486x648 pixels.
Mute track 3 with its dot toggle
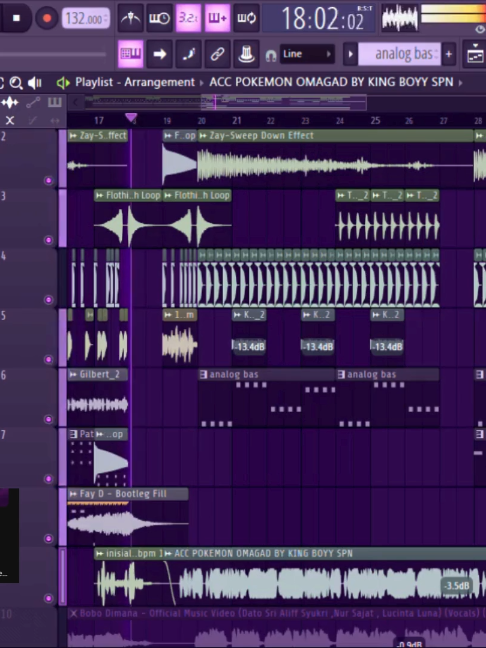[x=48, y=240]
